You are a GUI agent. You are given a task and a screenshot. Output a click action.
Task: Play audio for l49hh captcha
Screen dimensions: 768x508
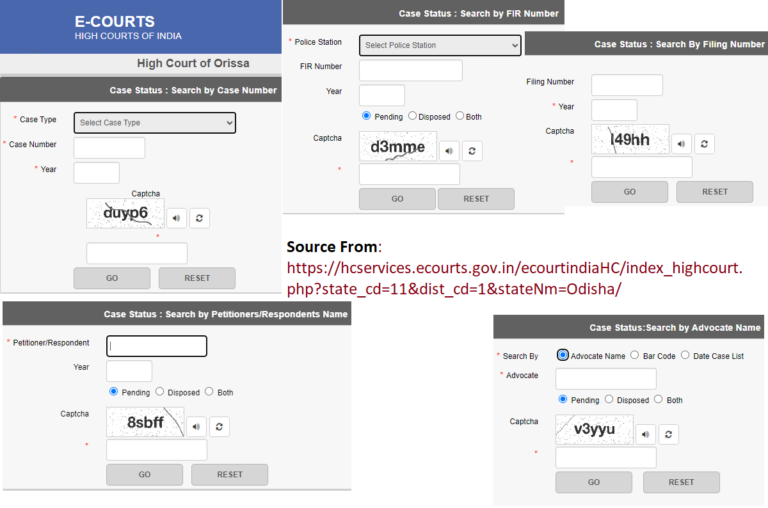pos(681,144)
